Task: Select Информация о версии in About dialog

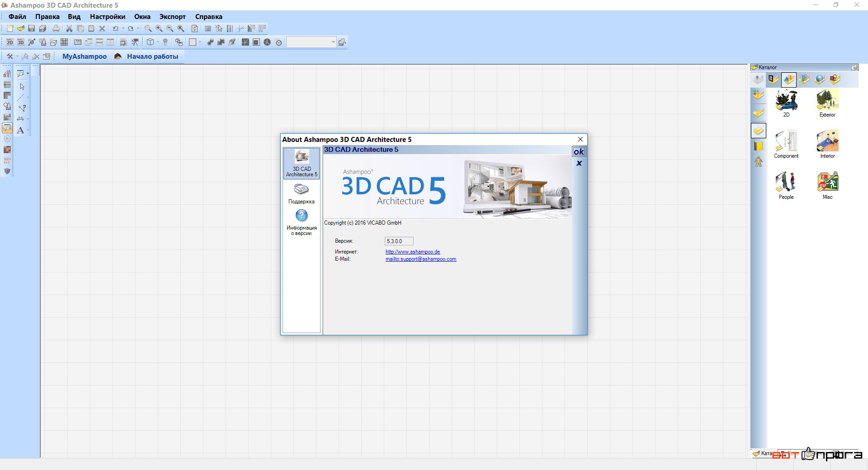Action: tap(302, 222)
